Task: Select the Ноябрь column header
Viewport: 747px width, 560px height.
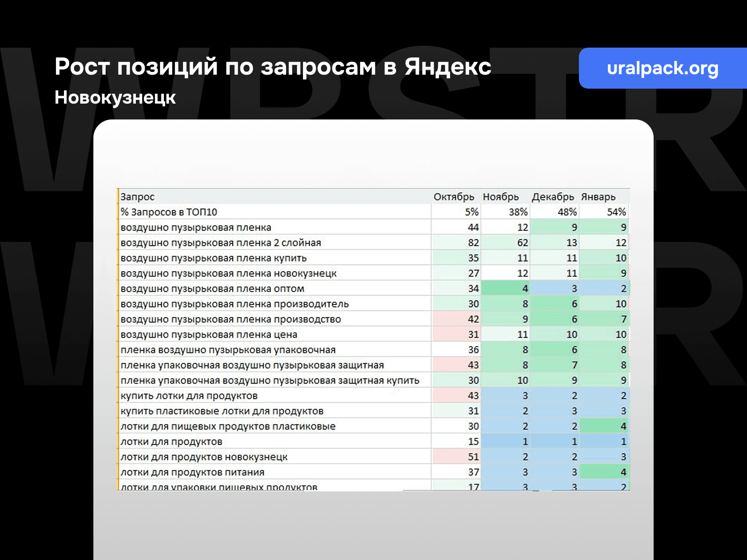Action: pyautogui.click(x=501, y=196)
